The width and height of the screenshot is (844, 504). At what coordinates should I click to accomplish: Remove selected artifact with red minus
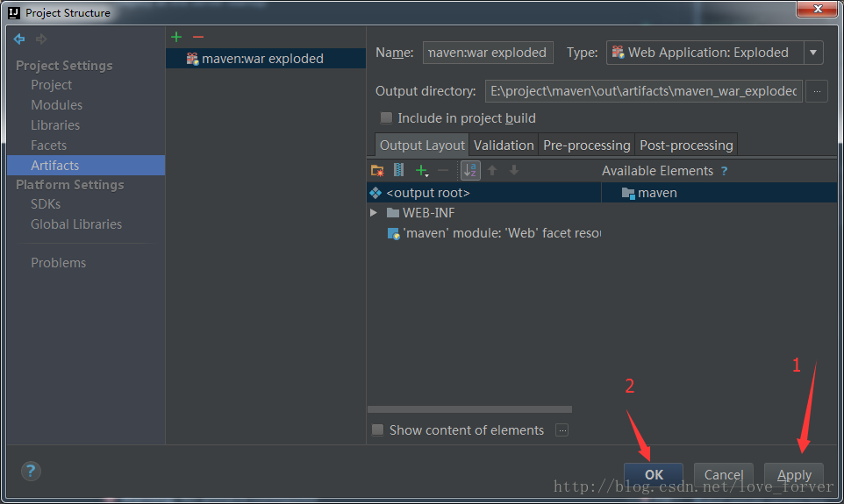(198, 37)
